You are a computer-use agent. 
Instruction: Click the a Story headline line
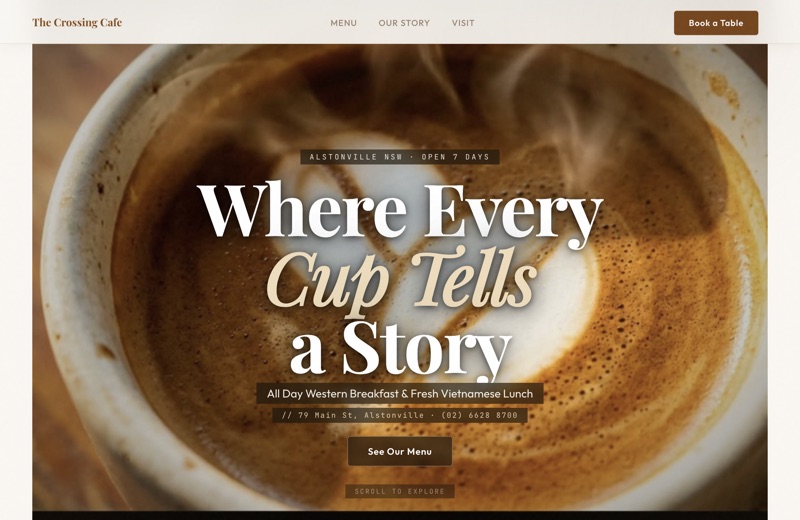(x=401, y=348)
